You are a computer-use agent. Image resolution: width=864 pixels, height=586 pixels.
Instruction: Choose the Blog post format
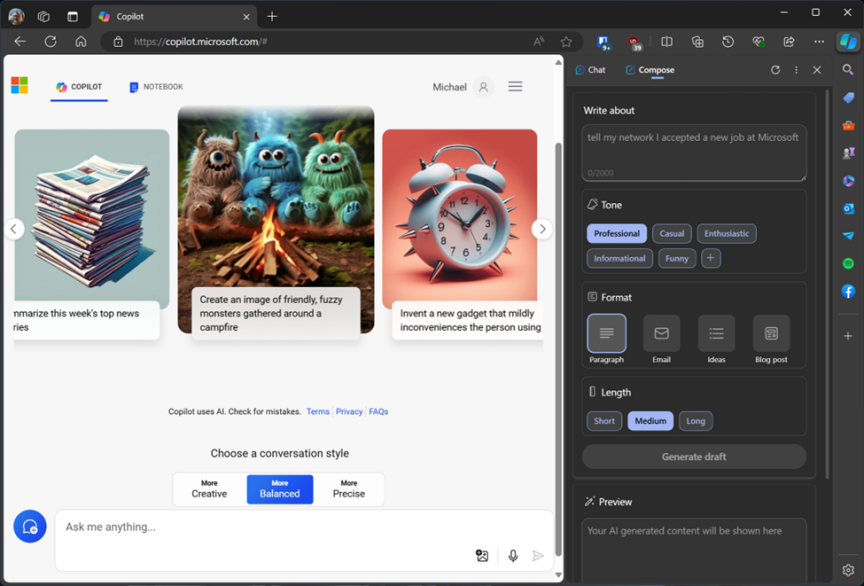coord(771,334)
